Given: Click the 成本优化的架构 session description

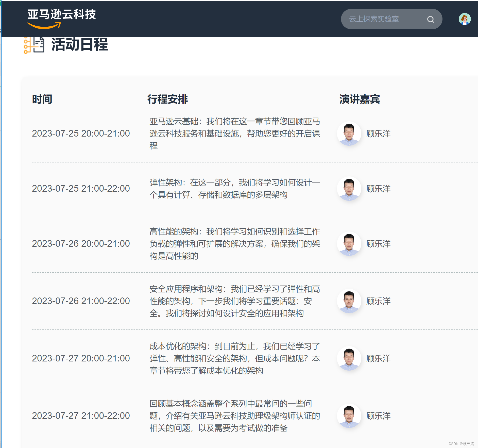Looking at the screenshot, I should tap(235, 358).
